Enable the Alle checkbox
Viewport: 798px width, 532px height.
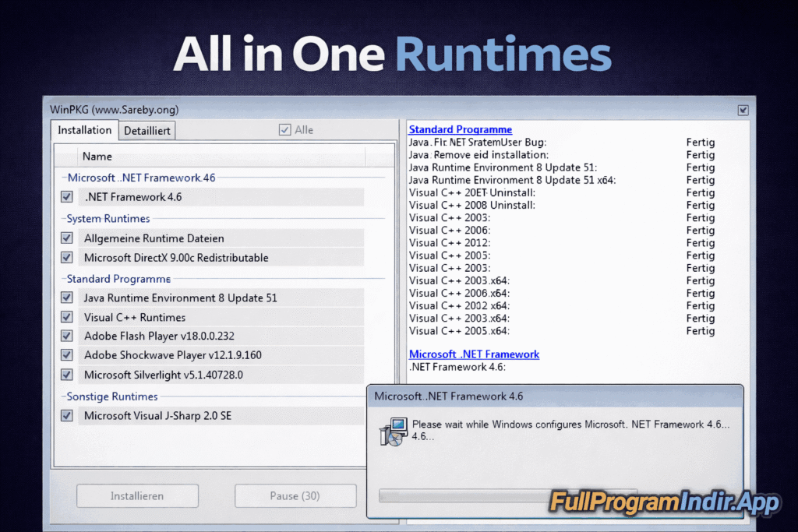(x=285, y=129)
